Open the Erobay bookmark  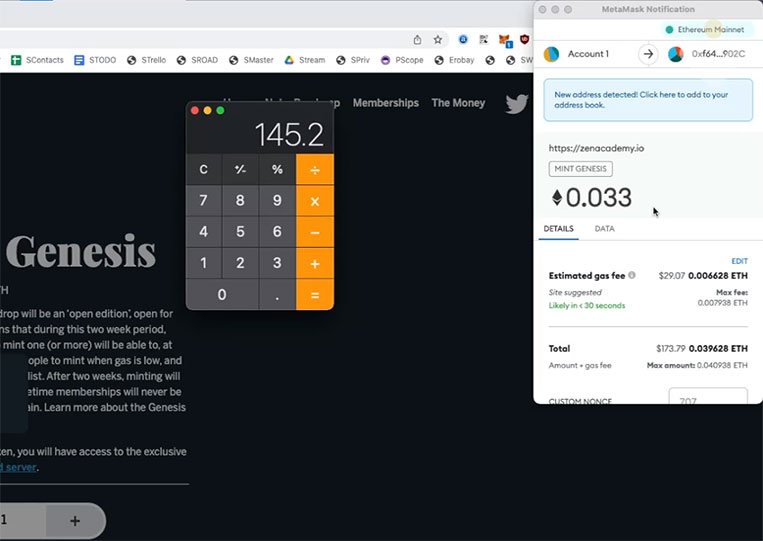click(454, 60)
